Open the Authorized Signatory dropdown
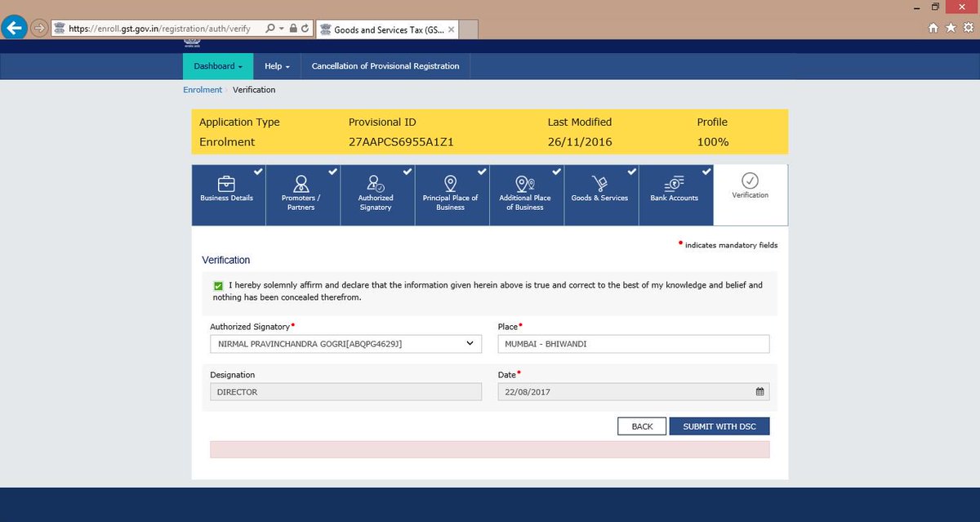 pyautogui.click(x=345, y=344)
